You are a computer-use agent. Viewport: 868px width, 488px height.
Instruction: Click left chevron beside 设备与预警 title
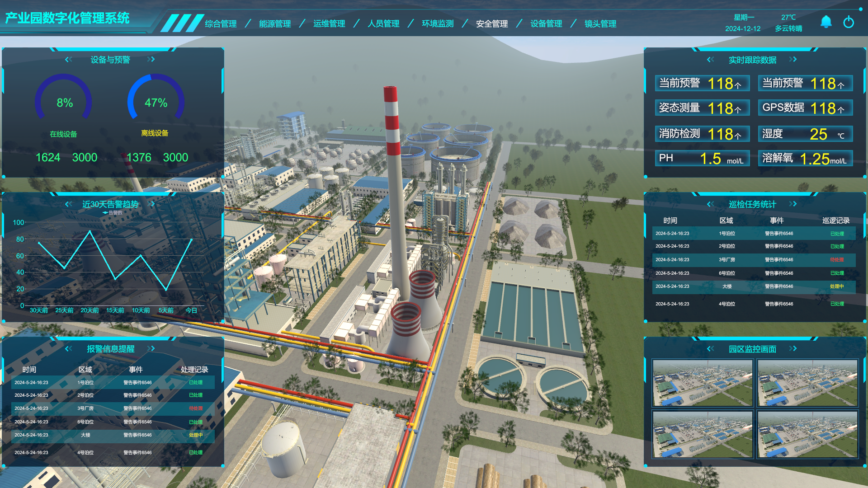coord(69,59)
